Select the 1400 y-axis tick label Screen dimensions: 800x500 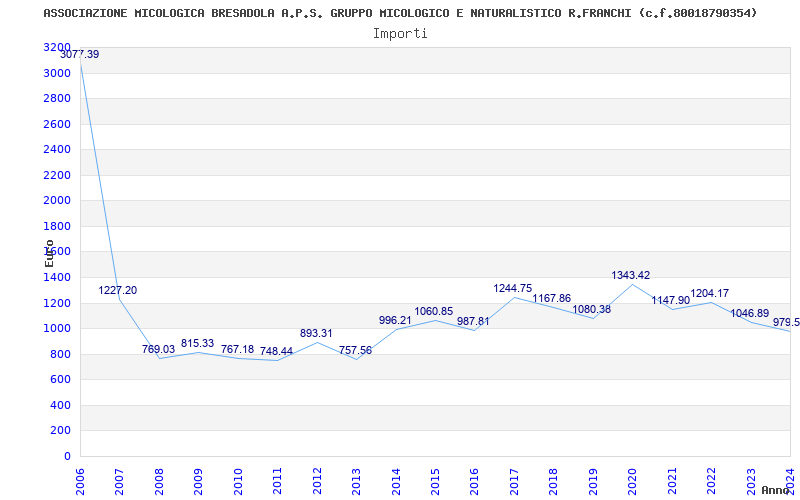[57, 278]
